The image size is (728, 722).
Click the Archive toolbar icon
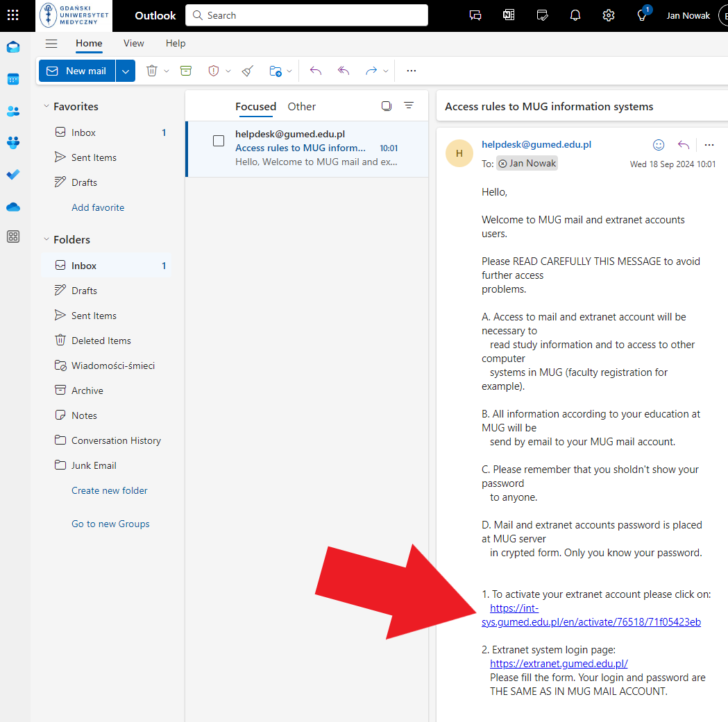click(x=186, y=71)
